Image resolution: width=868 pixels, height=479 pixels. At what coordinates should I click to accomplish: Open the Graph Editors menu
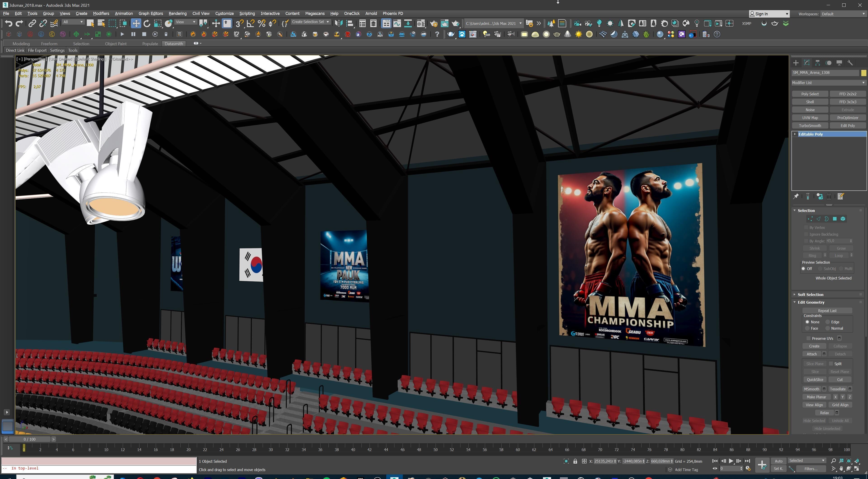[x=151, y=14]
